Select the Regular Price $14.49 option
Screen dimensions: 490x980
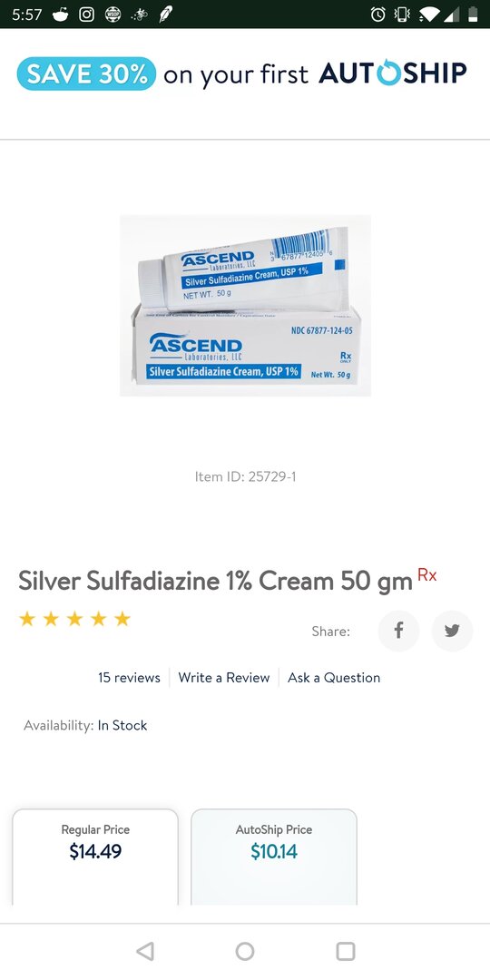click(95, 857)
